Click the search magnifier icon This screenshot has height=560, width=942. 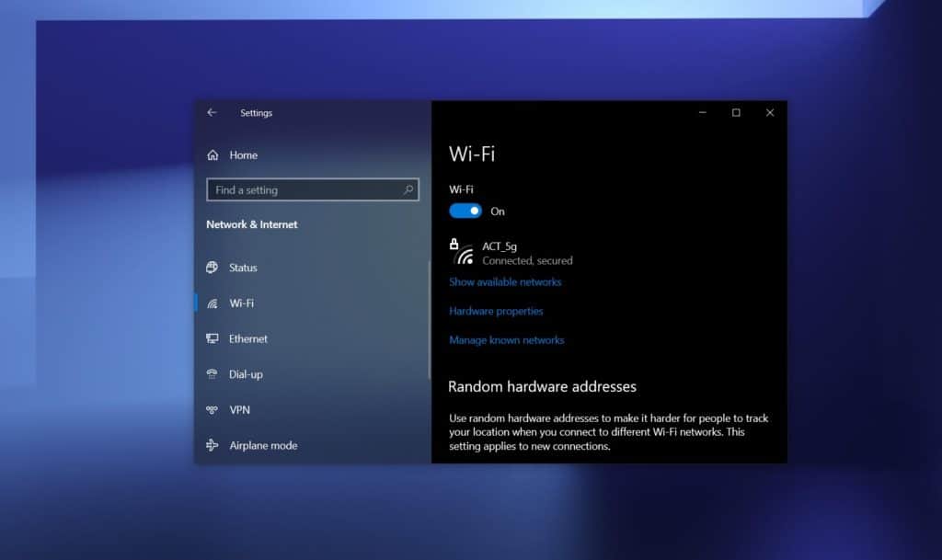(408, 190)
